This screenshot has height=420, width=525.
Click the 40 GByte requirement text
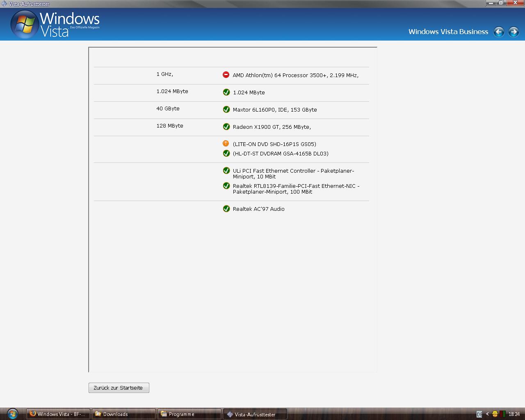pyautogui.click(x=168, y=109)
